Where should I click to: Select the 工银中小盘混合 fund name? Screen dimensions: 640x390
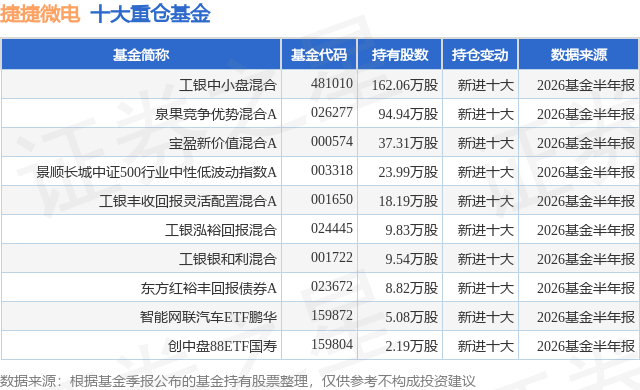tap(228, 85)
